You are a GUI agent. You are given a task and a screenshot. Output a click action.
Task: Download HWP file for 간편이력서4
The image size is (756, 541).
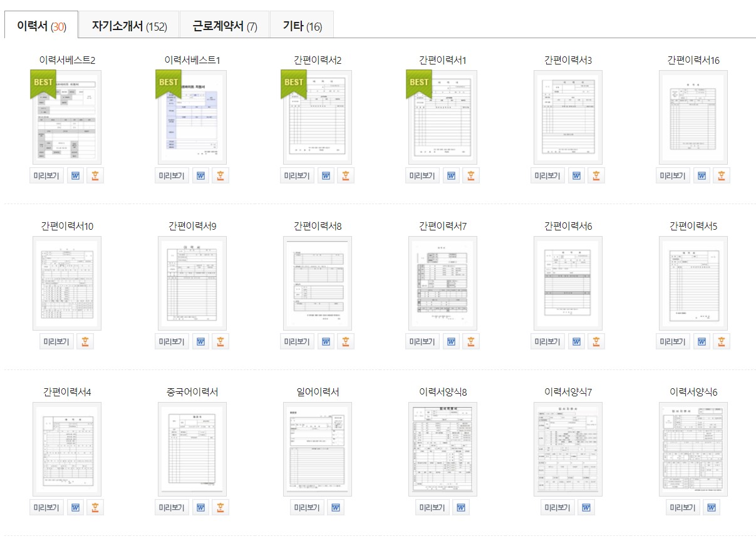pos(95,507)
